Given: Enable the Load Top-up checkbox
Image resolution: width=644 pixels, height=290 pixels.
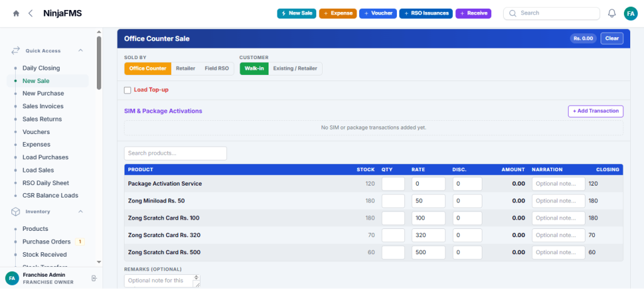Looking at the screenshot, I should click(x=127, y=90).
